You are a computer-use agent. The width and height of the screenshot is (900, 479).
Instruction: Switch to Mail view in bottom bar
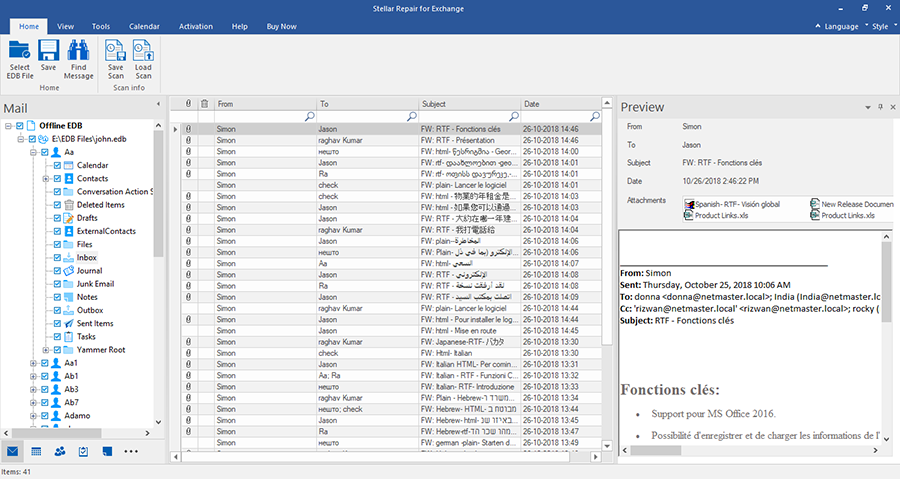(13, 451)
